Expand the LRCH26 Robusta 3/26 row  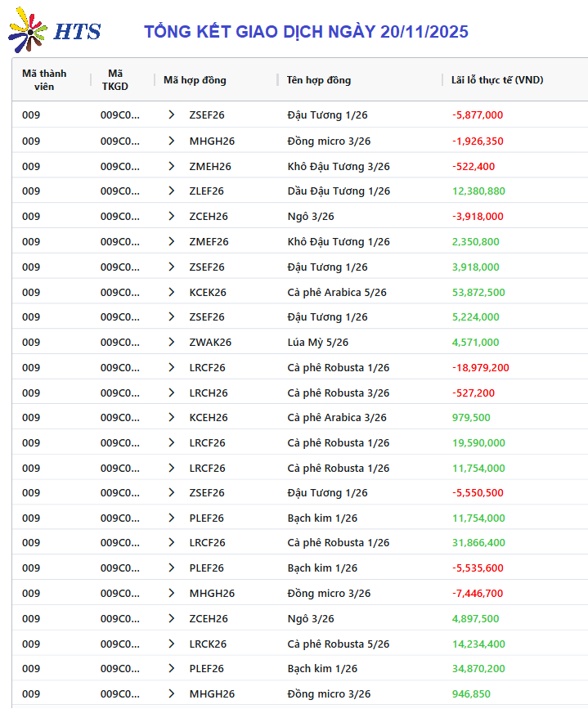pyautogui.click(x=171, y=393)
